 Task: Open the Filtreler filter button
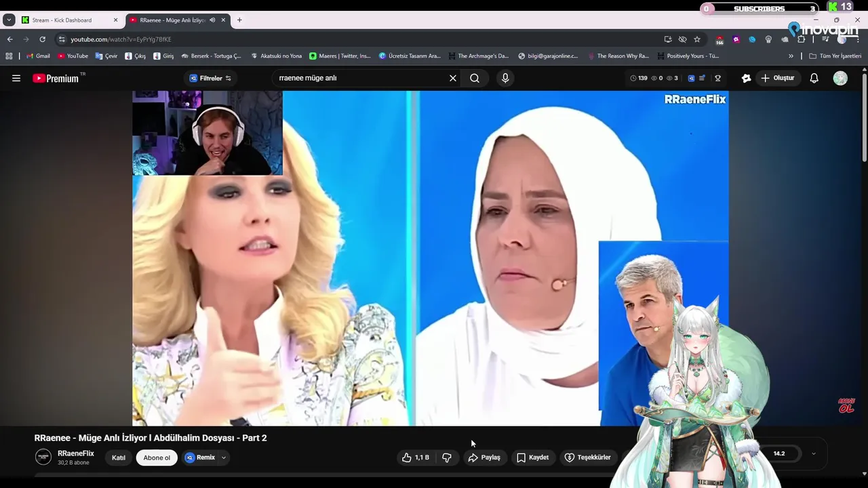coord(210,78)
